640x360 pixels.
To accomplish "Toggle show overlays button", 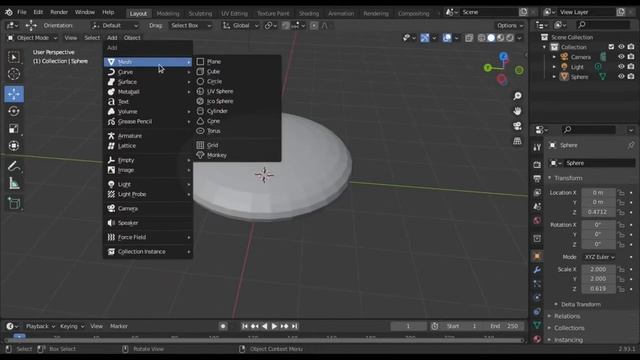I will (x=447, y=38).
